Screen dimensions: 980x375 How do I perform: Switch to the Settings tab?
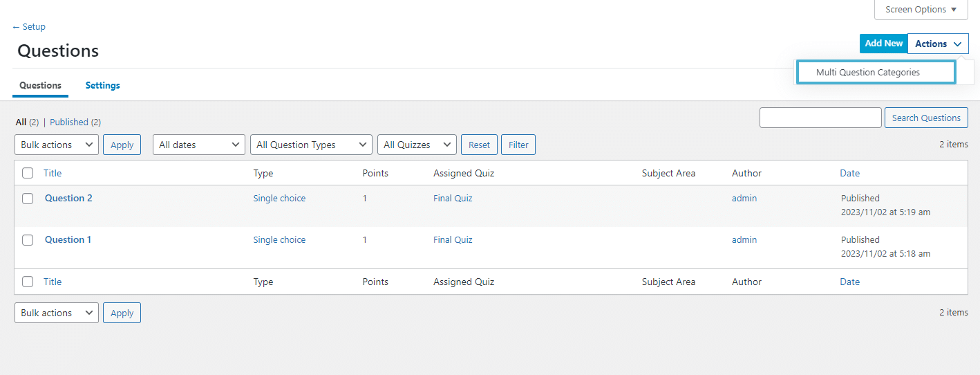click(103, 85)
